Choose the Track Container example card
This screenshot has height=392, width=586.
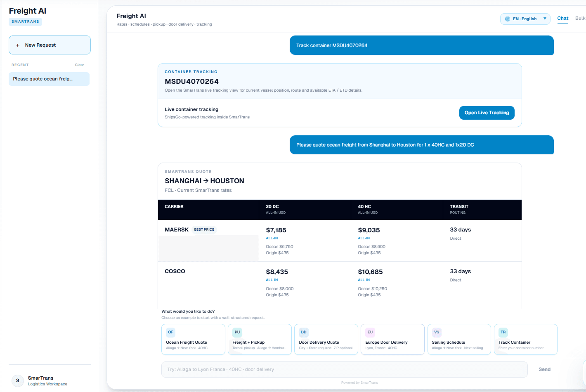[x=525, y=339]
